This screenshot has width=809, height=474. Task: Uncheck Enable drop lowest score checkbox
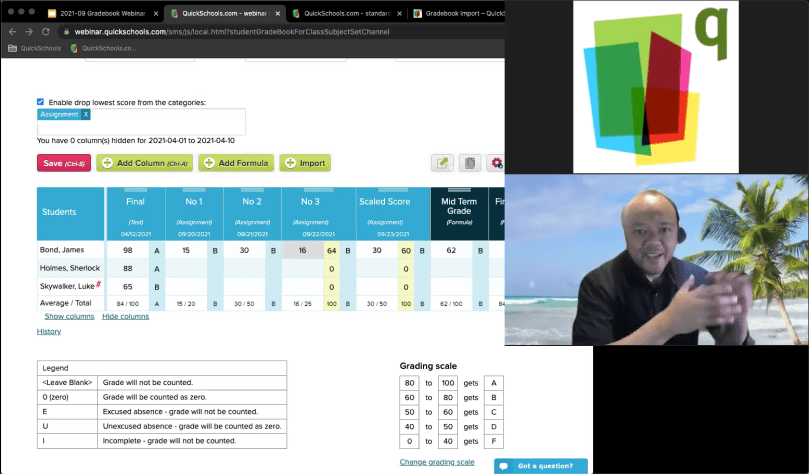(x=41, y=102)
